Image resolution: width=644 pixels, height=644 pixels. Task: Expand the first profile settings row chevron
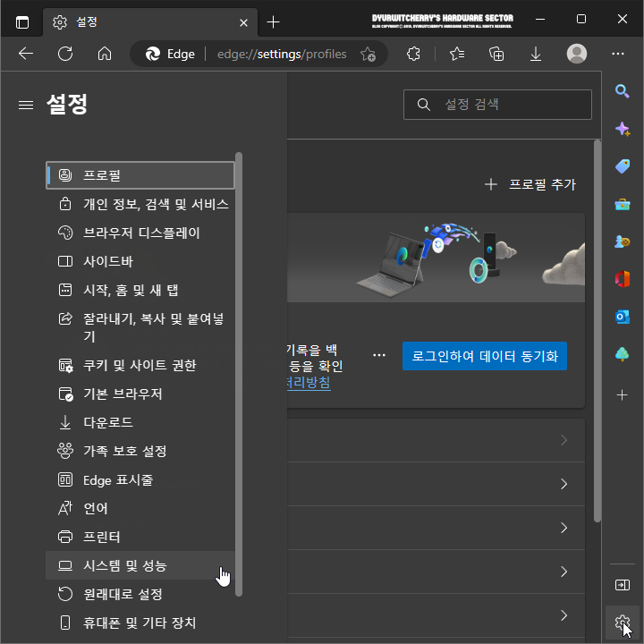coord(563,440)
